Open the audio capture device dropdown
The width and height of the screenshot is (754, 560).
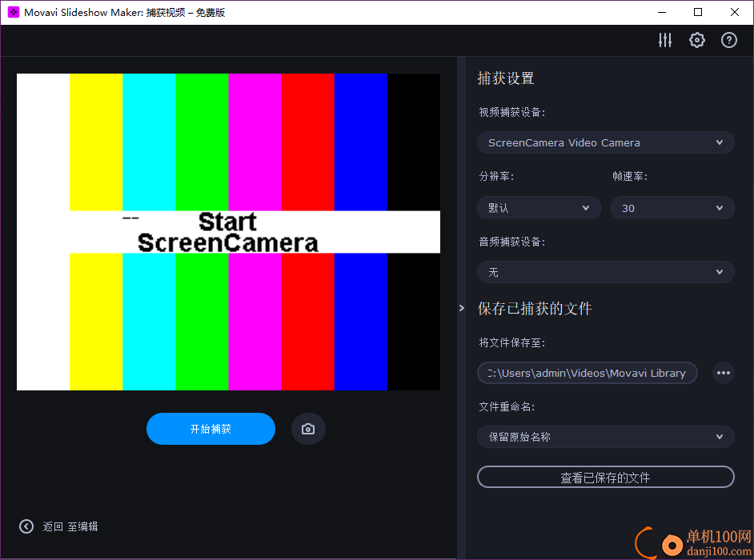(x=605, y=272)
